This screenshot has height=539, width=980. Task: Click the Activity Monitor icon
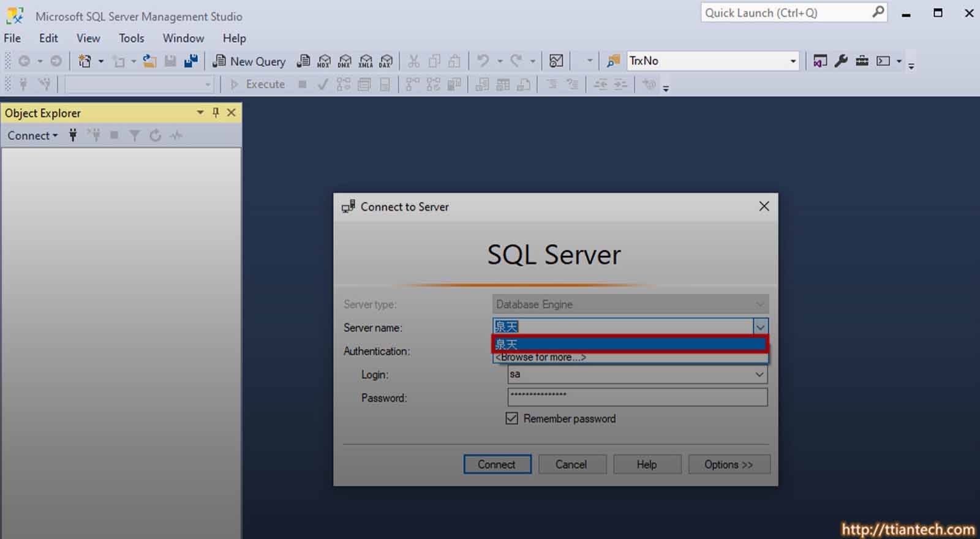pyautogui.click(x=556, y=61)
